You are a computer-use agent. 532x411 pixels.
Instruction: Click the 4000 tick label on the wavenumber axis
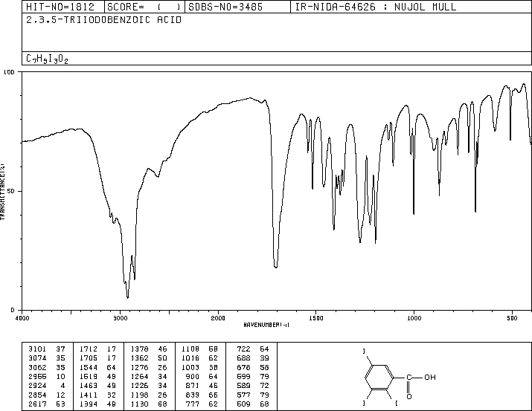(22, 318)
